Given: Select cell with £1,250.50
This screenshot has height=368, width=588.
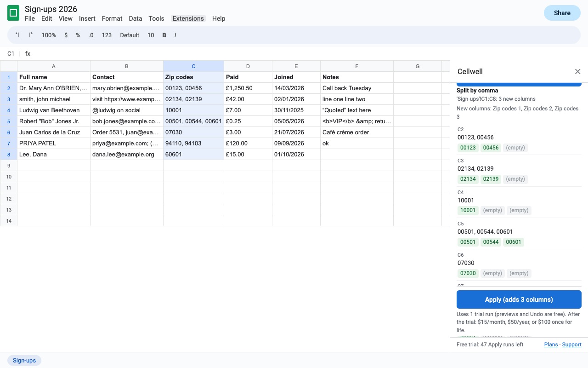Looking at the screenshot, I should 248,88.
